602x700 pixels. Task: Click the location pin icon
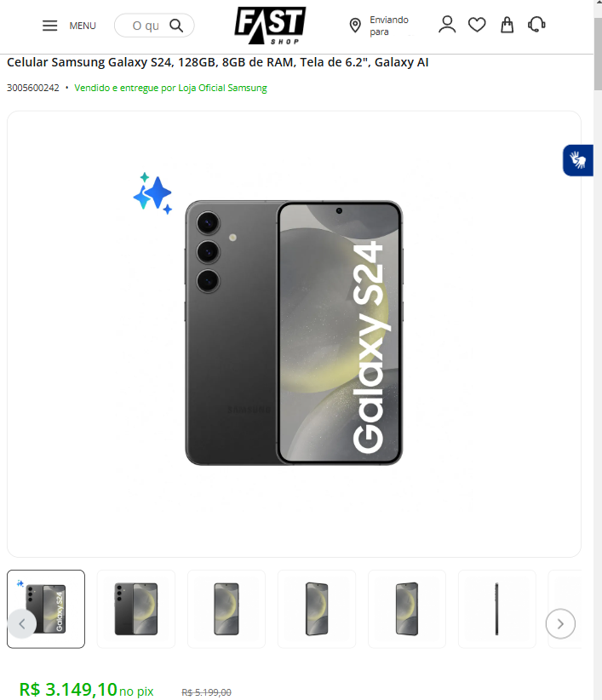(355, 26)
